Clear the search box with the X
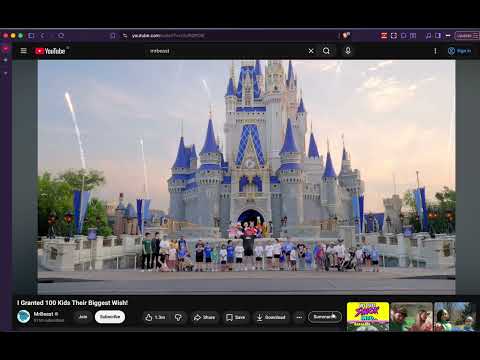The width and height of the screenshot is (480, 360). 311,51
